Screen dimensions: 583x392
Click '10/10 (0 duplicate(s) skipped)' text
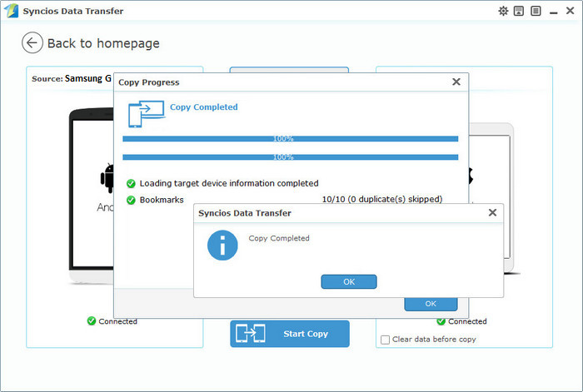tap(382, 199)
